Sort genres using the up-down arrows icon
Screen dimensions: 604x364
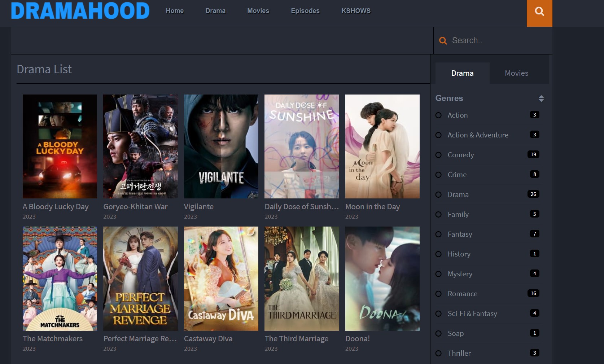541,98
